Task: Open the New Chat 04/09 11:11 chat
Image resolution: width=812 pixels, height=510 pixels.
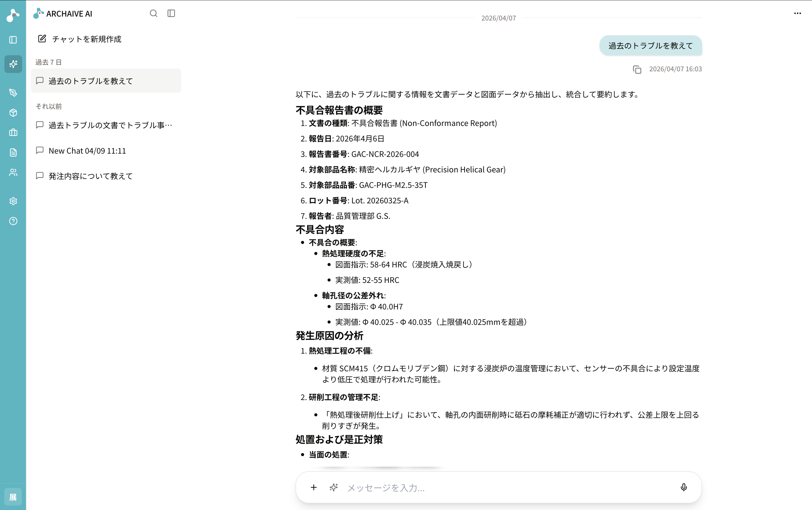Action: click(x=106, y=151)
